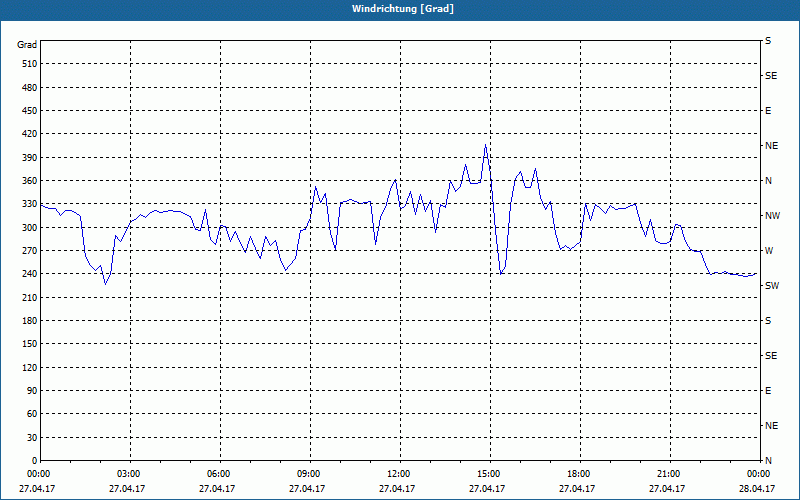Select the 240 y-axis value
This screenshot has width=800, height=500.
click(x=30, y=274)
